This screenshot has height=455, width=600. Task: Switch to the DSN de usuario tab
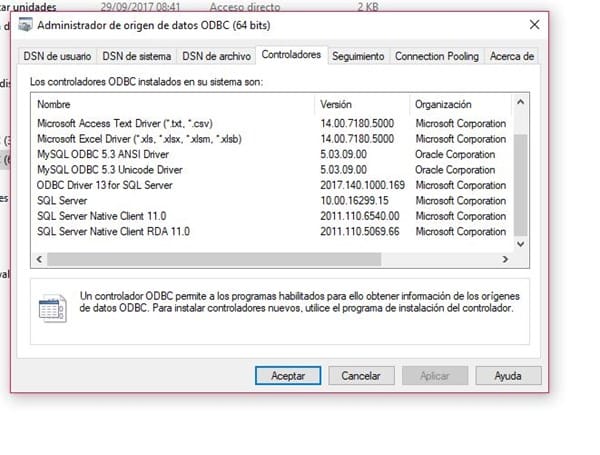pyautogui.click(x=57, y=56)
